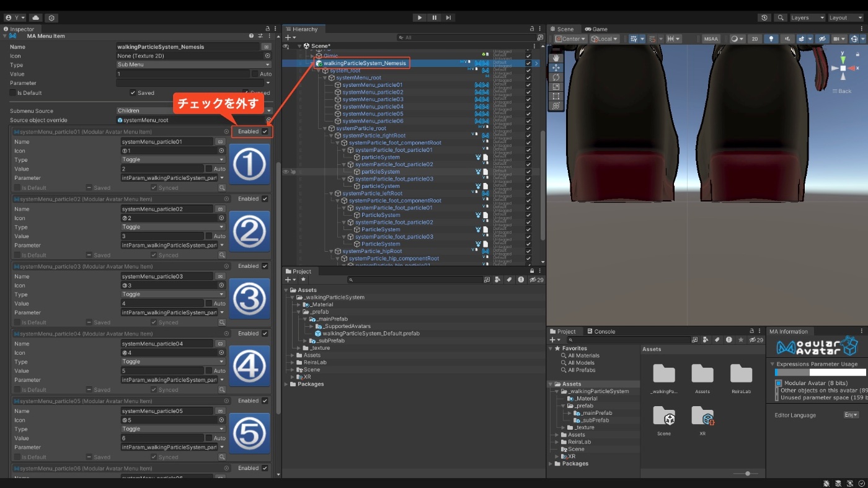Open the cloud services icon
The image size is (868, 488).
[x=35, y=18]
